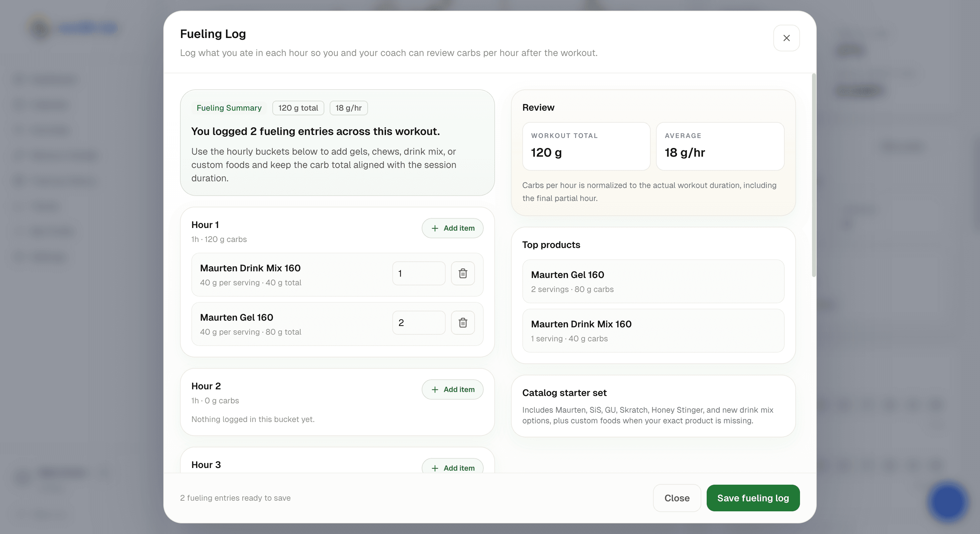Click the 120 g total summary chip
The height and width of the screenshot is (534, 980).
(x=298, y=108)
